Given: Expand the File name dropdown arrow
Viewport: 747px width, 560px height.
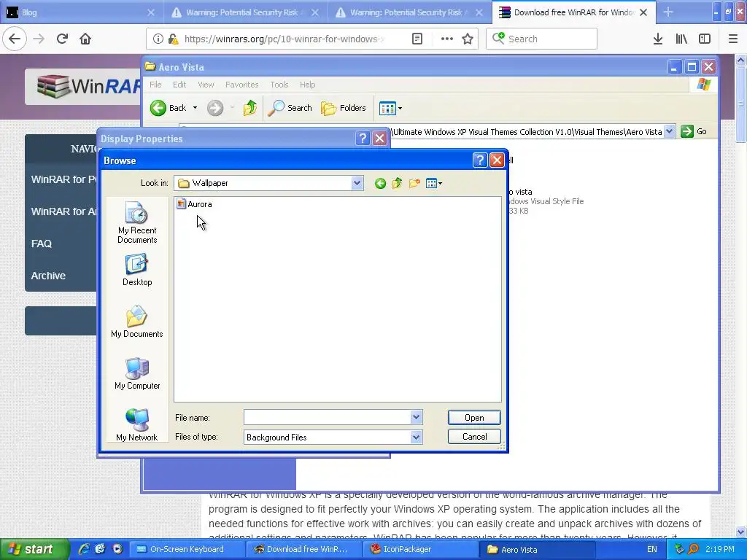Looking at the screenshot, I should tap(416, 418).
